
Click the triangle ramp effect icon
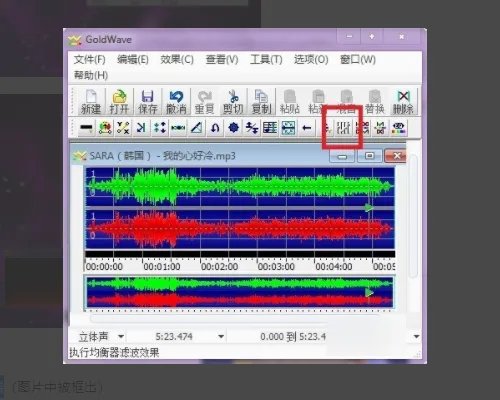[x=197, y=128]
